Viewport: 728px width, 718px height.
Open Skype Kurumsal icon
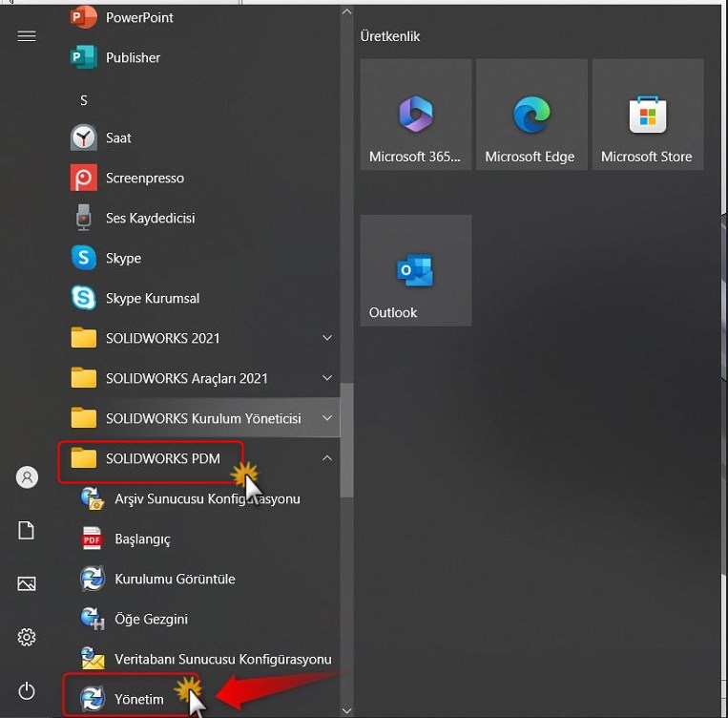tap(84, 298)
